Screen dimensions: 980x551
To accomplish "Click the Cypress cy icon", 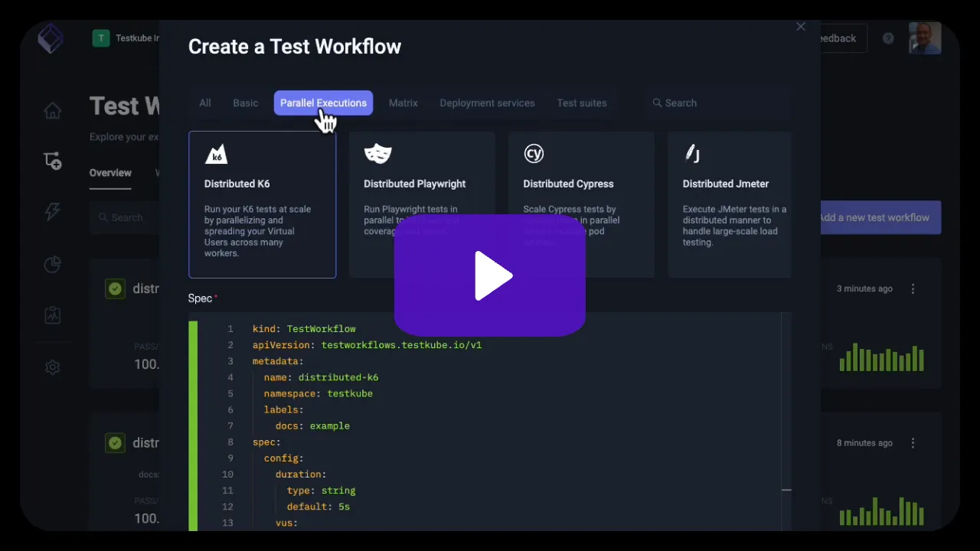I will (534, 154).
